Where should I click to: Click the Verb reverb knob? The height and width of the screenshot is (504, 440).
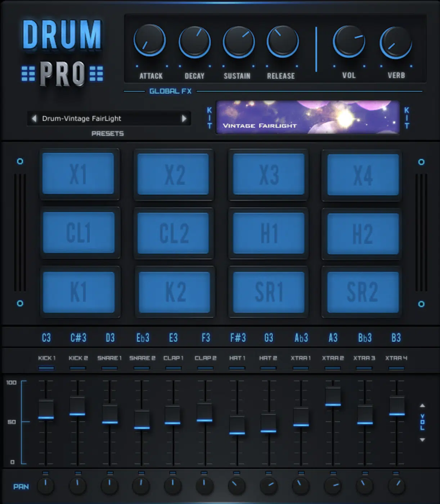(396, 42)
